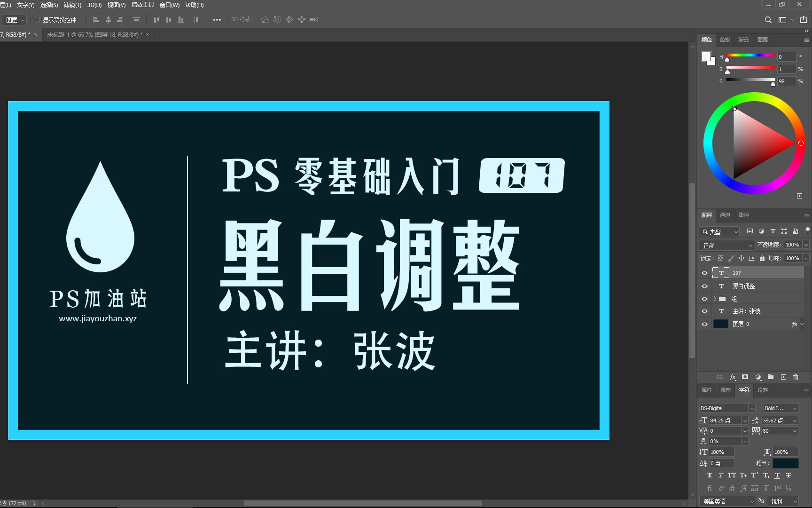The image size is (812, 508).
Task: Click the search magnifier icon
Action: 768,20
